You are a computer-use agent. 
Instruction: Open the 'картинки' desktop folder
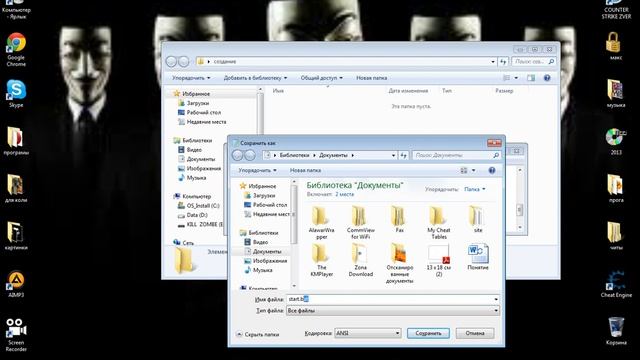16,236
